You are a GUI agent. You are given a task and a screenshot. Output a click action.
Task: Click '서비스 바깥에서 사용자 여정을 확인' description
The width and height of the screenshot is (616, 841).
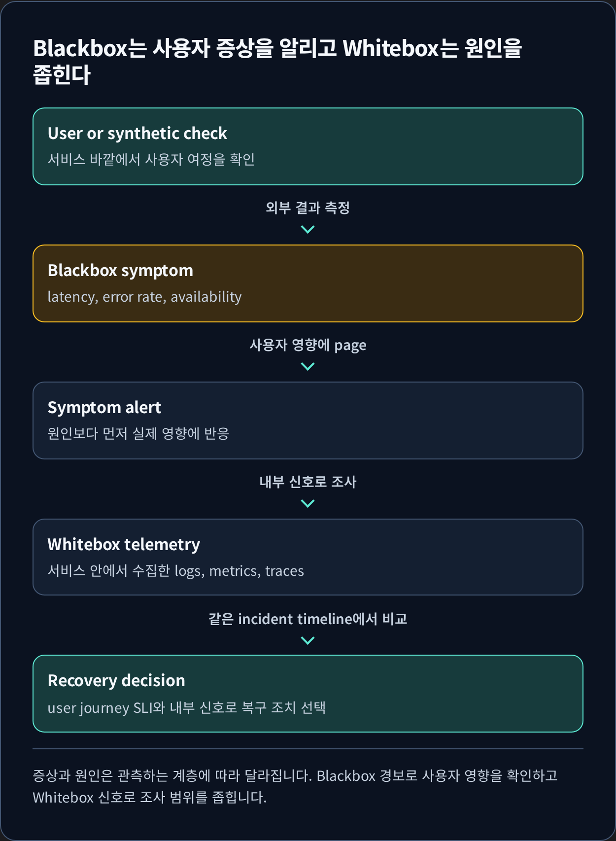(151, 159)
